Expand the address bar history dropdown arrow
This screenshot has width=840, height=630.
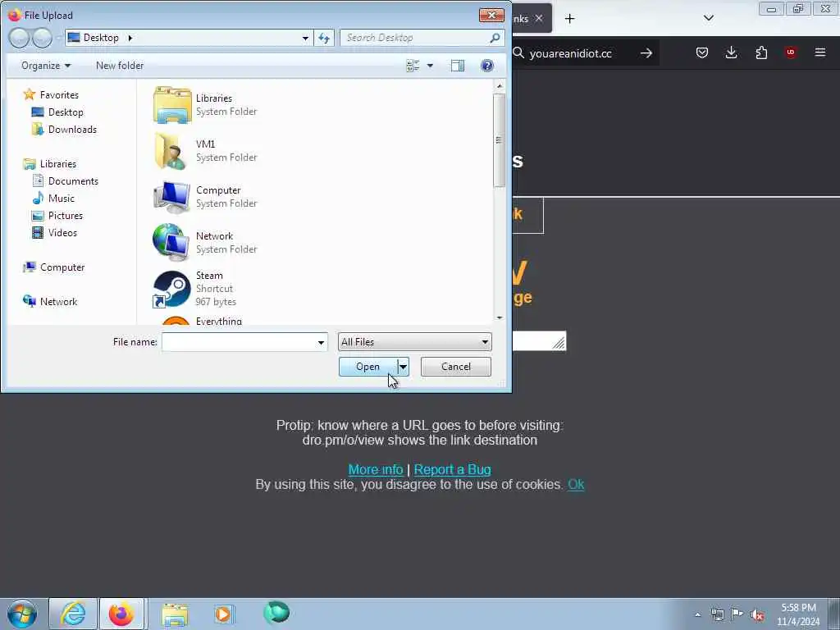pos(305,38)
